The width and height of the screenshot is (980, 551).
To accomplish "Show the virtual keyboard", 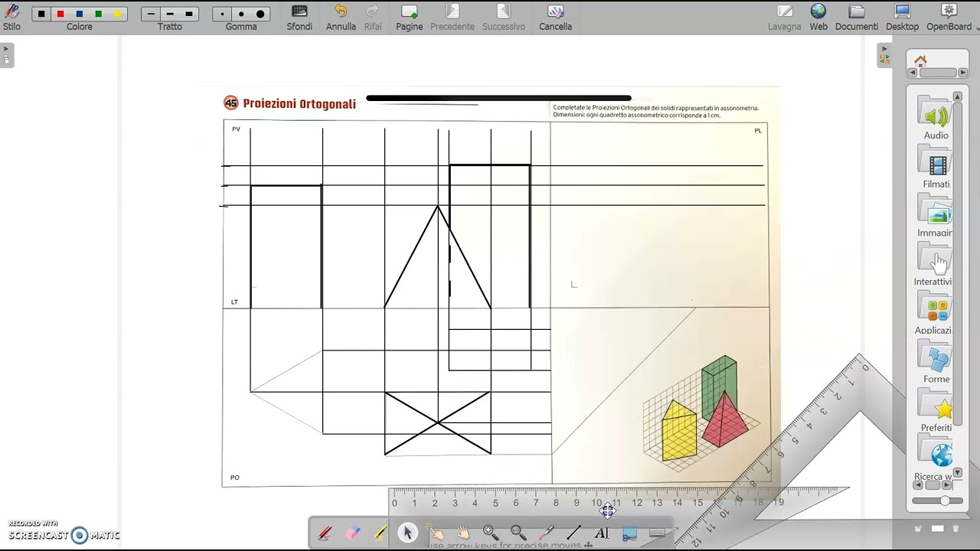I will (657, 533).
